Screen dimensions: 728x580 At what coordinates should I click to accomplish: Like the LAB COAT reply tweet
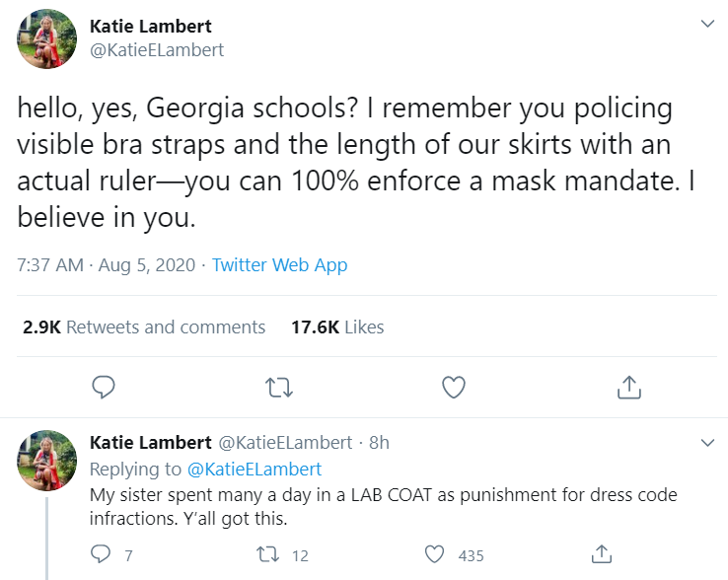435,555
